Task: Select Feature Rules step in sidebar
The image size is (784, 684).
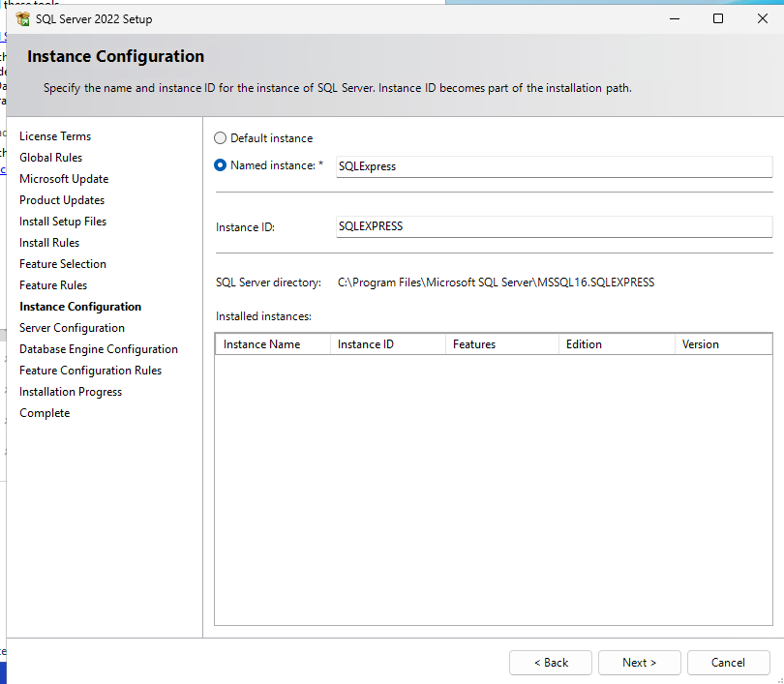Action: [53, 285]
